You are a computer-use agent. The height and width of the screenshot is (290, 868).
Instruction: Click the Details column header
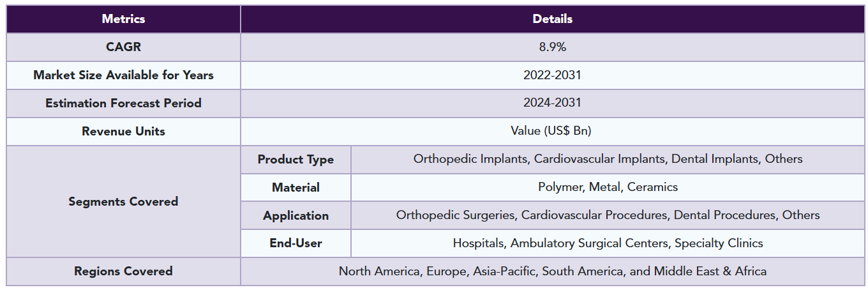pyautogui.click(x=552, y=19)
